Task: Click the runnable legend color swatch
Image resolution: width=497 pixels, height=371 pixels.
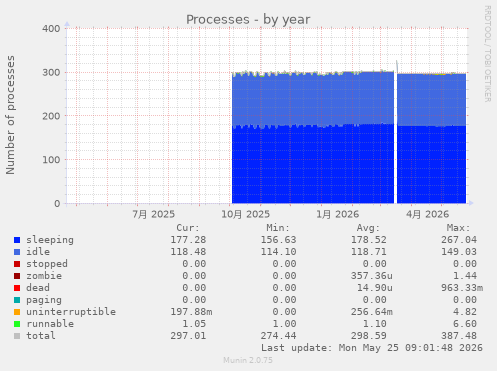Action: [x=17, y=324]
